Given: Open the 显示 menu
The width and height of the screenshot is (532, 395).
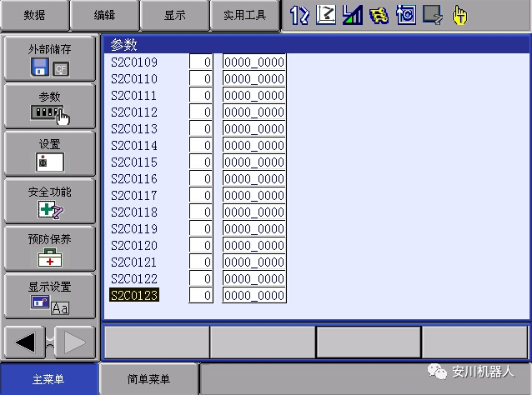Looking at the screenshot, I should (175, 15).
